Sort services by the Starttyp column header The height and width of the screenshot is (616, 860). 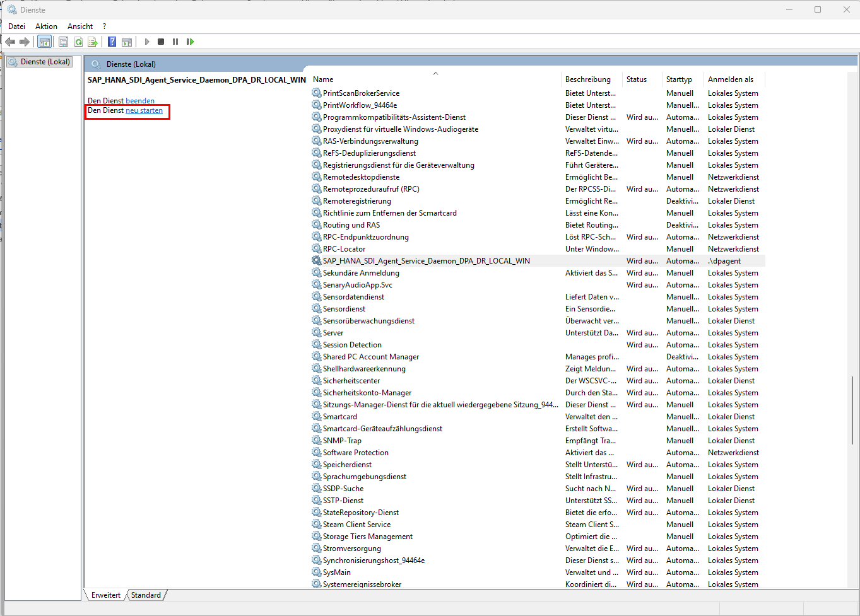point(679,79)
